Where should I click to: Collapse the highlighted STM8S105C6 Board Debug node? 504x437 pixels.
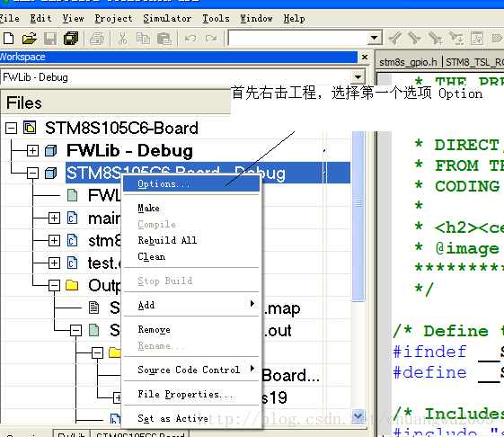pyautogui.click(x=32, y=174)
